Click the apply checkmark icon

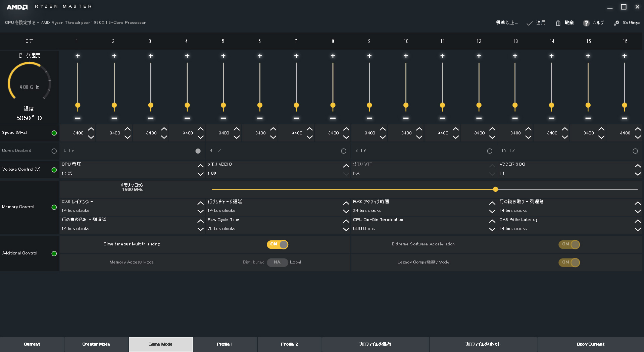coord(530,23)
